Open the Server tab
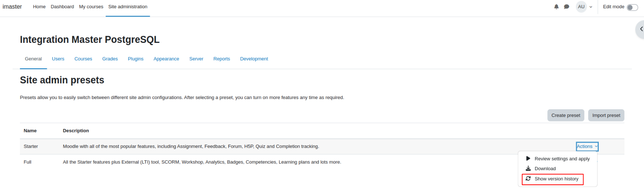Image resolution: width=644 pixels, height=193 pixels. (196, 59)
